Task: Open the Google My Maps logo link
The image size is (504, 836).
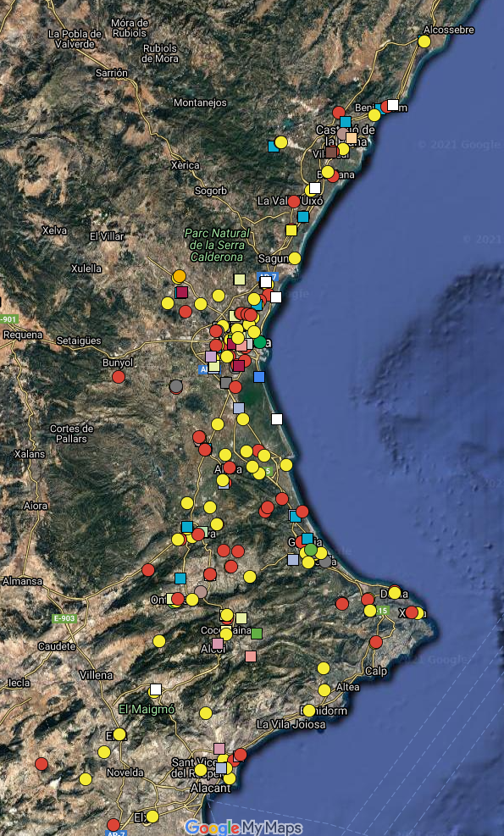Action: [x=244, y=828]
